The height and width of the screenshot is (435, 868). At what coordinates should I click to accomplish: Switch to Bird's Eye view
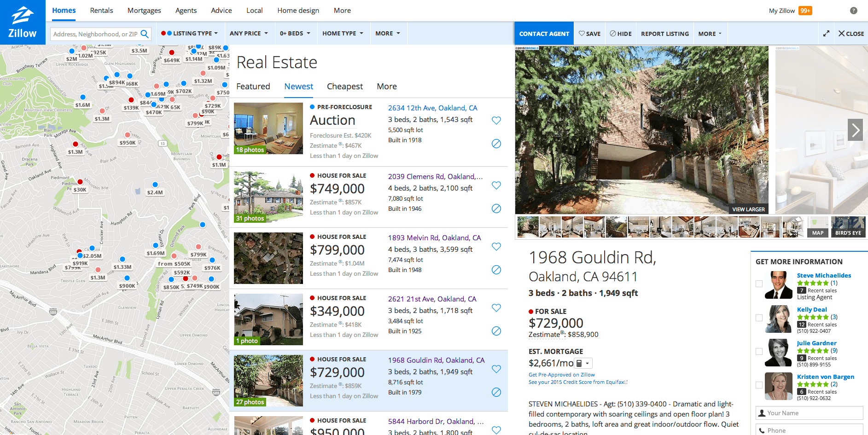click(x=848, y=232)
